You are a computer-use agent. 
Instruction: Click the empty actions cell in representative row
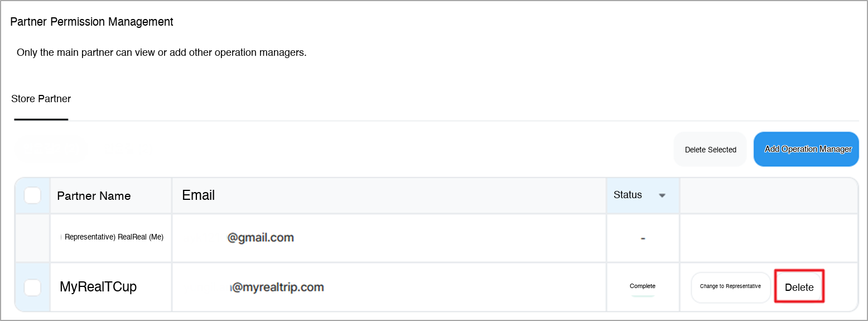pyautogui.click(x=769, y=238)
